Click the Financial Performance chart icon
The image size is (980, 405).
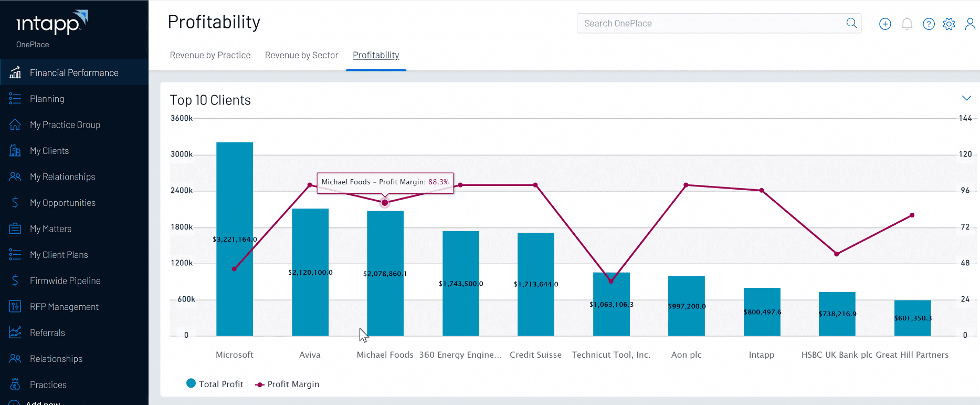(x=15, y=72)
